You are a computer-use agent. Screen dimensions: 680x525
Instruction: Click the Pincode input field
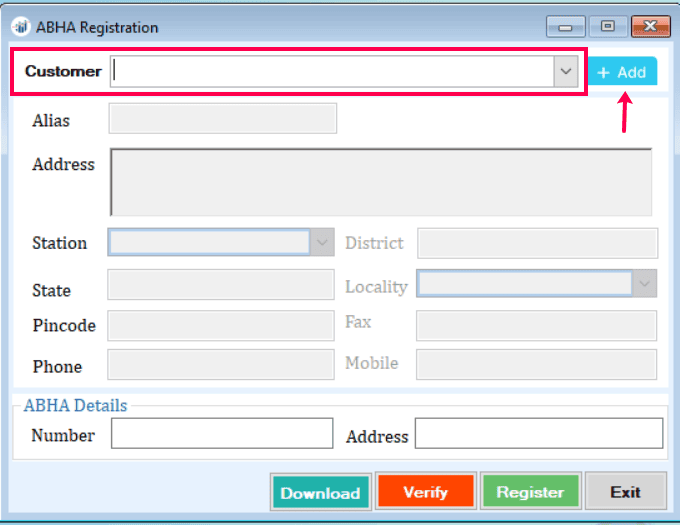[x=221, y=325]
